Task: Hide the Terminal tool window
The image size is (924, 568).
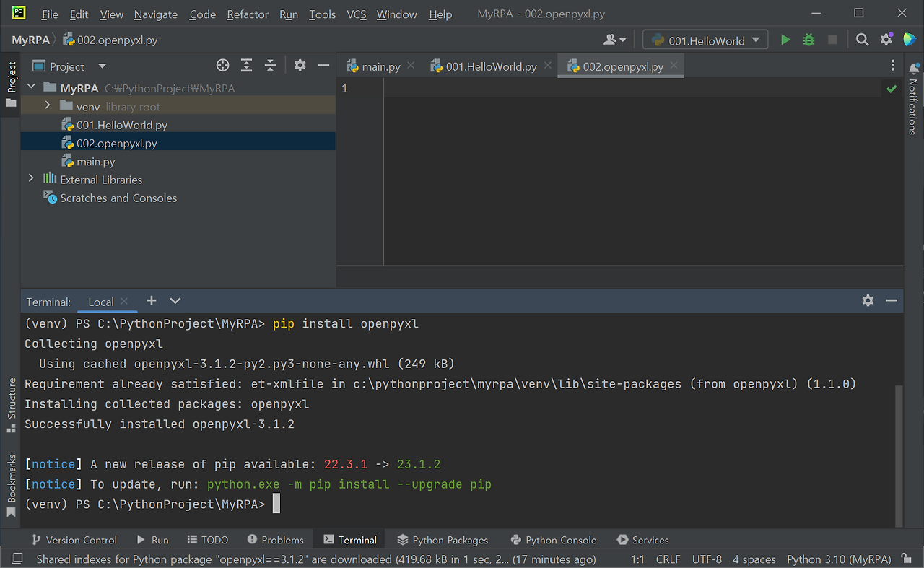Action: point(892,300)
